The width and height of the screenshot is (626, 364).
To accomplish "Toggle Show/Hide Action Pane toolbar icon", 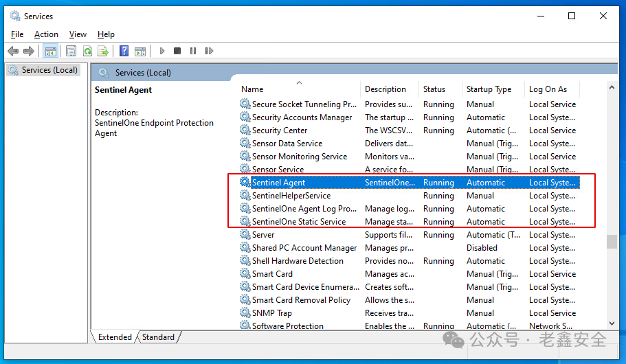I will [140, 51].
